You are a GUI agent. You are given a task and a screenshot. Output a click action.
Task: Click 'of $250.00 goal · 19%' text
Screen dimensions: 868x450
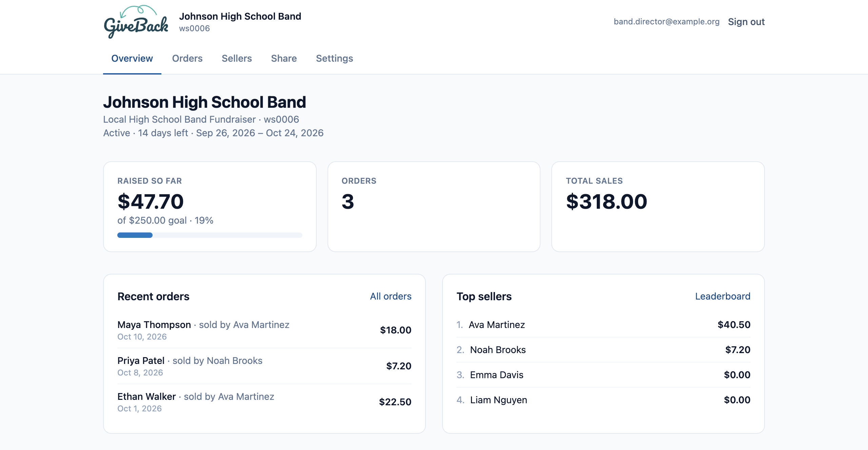[x=165, y=220]
